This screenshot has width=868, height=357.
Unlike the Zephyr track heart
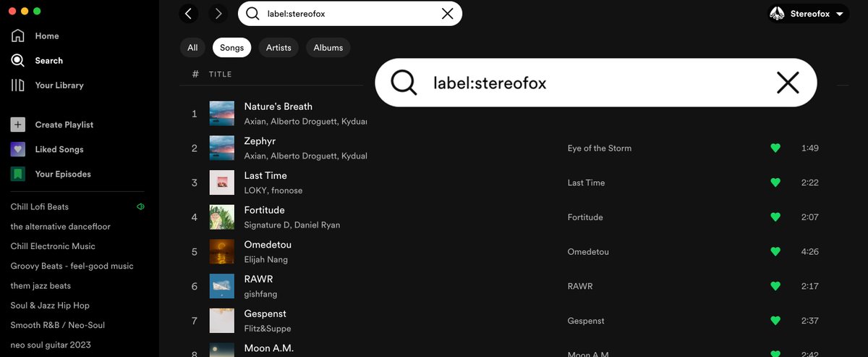775,148
